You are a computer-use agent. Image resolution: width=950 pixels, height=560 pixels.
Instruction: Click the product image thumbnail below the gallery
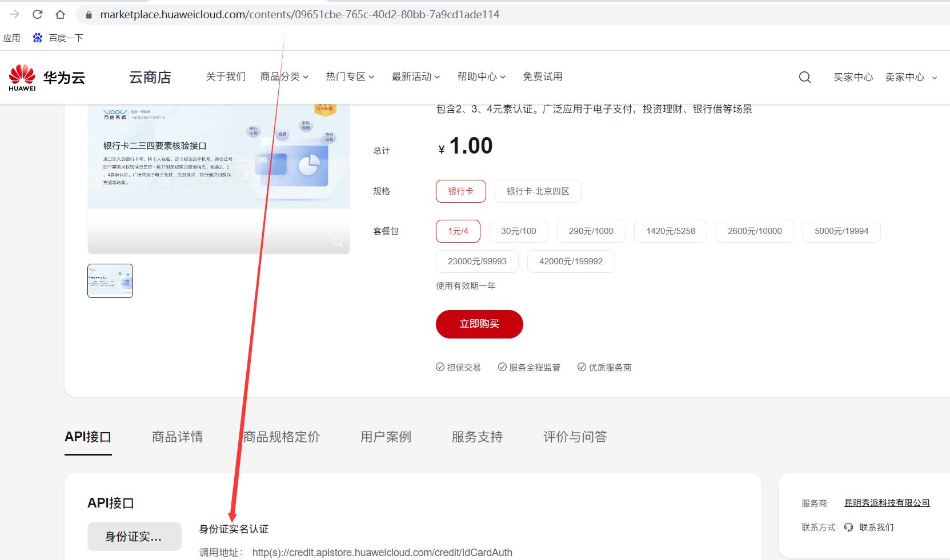[110, 280]
